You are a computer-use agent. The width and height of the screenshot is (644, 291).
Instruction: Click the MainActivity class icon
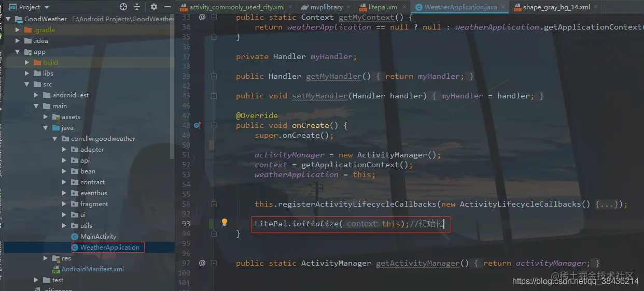click(x=75, y=236)
